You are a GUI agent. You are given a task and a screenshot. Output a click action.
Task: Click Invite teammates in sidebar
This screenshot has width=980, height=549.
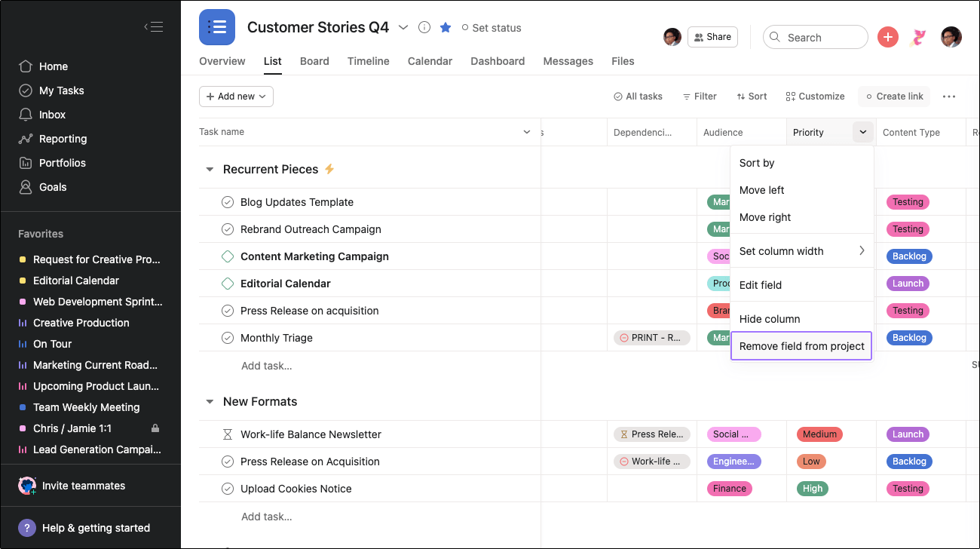pyautogui.click(x=72, y=486)
